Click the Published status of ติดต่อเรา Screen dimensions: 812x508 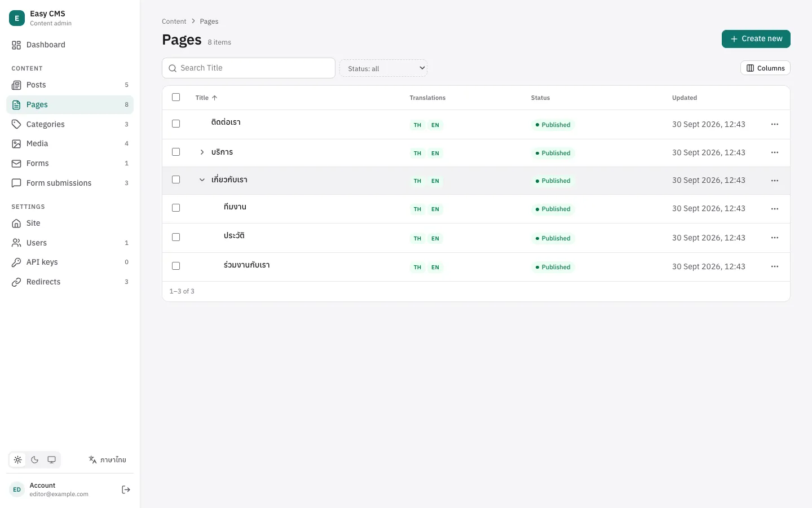pos(553,125)
